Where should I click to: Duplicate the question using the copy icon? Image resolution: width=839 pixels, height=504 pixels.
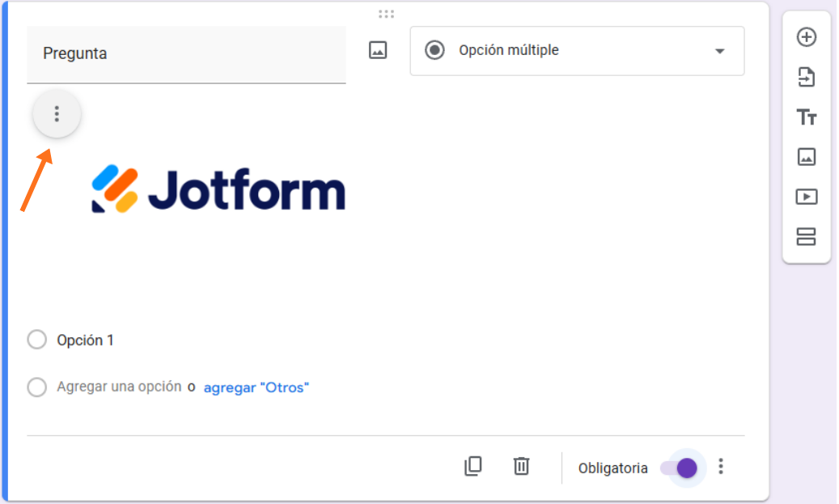(x=474, y=467)
